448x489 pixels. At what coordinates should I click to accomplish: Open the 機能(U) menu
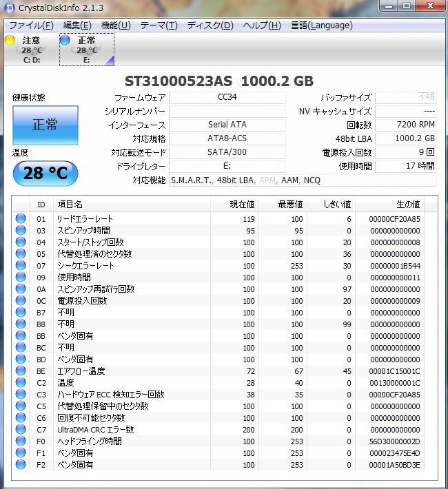116,25
